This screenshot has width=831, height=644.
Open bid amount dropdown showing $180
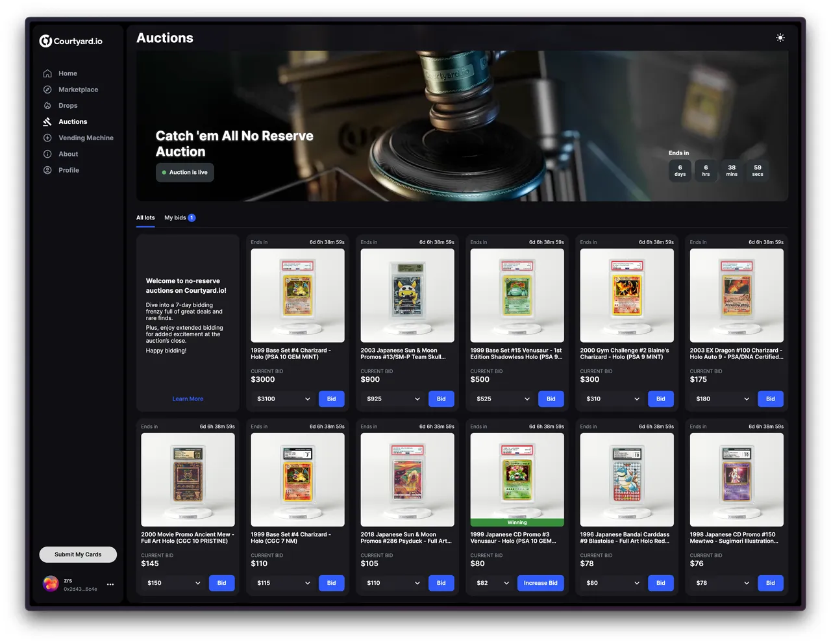(723, 399)
